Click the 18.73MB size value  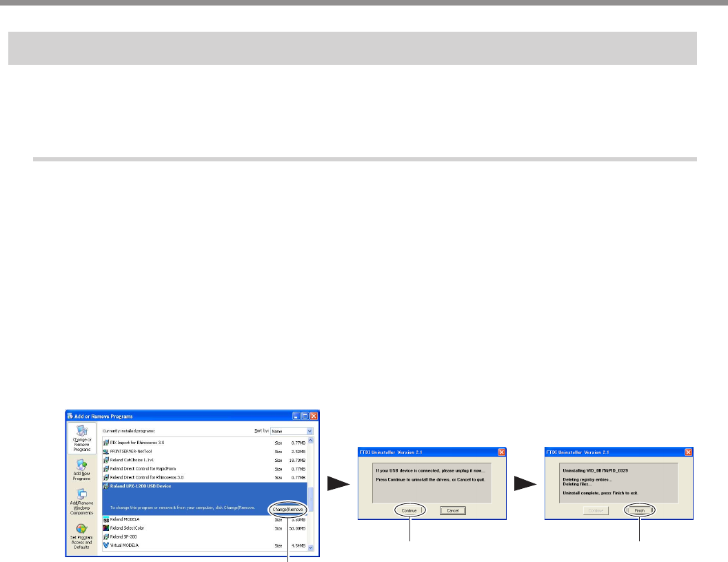tap(297, 460)
